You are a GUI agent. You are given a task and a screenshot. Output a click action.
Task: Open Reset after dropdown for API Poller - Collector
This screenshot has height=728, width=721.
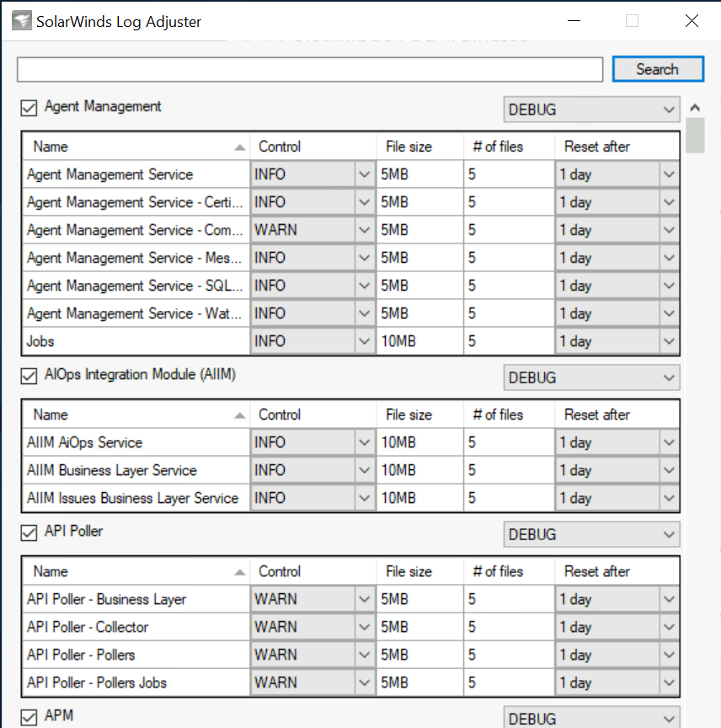pos(617,627)
